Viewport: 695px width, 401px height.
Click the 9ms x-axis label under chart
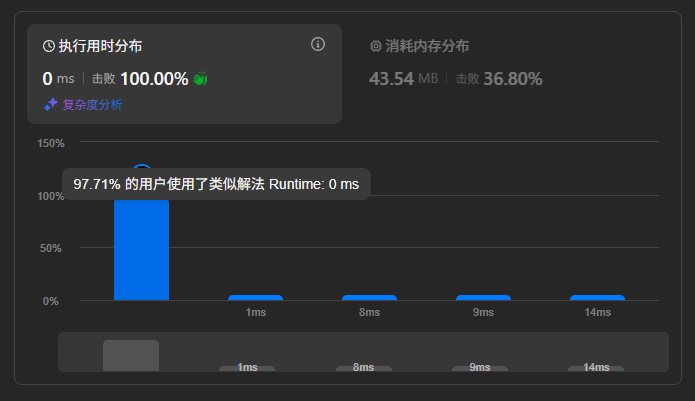click(483, 312)
